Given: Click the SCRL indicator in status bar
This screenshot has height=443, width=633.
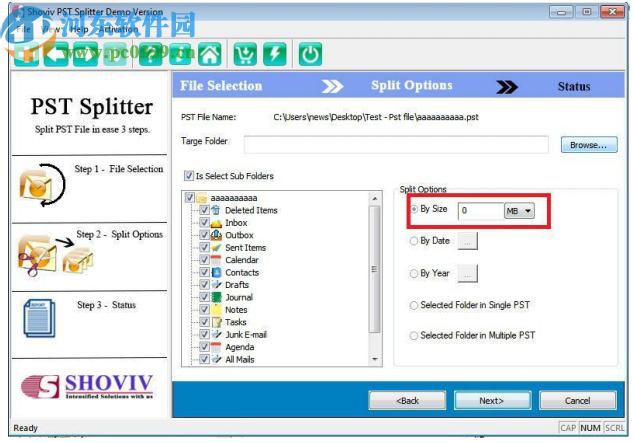Looking at the screenshot, I should (614, 428).
